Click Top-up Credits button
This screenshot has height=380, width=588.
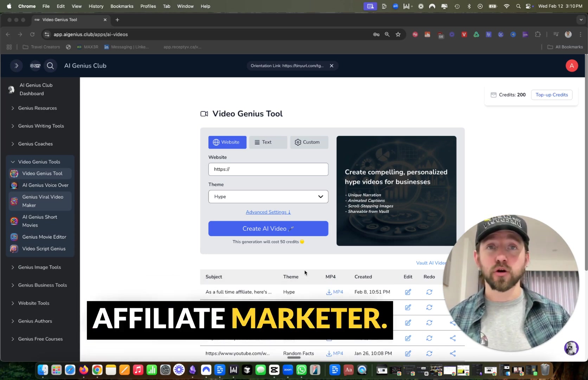pyautogui.click(x=551, y=95)
